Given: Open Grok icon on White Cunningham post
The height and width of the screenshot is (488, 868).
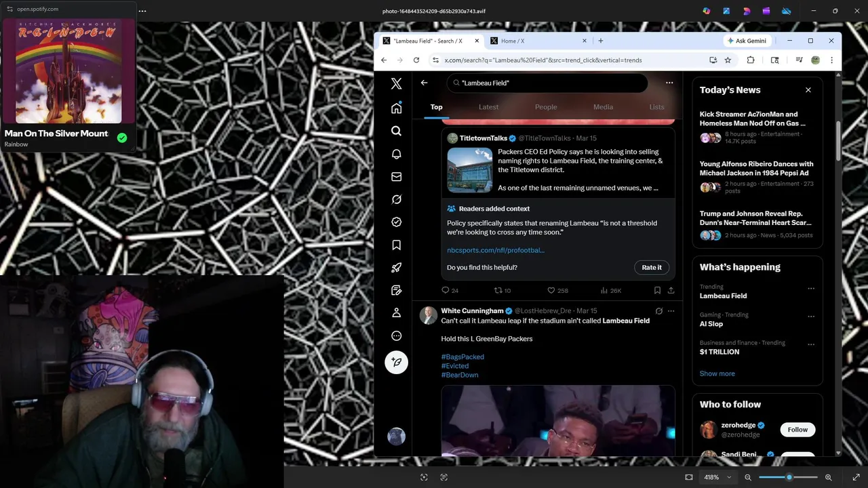Looking at the screenshot, I should (658, 311).
